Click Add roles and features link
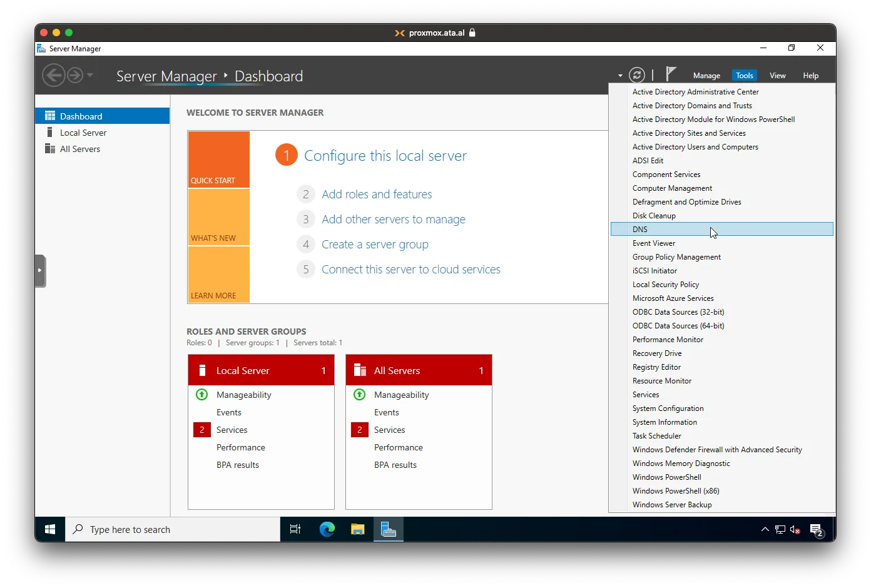 click(377, 195)
